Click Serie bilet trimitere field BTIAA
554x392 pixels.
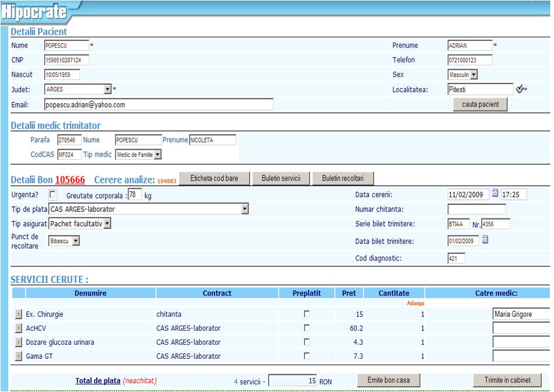(x=458, y=224)
